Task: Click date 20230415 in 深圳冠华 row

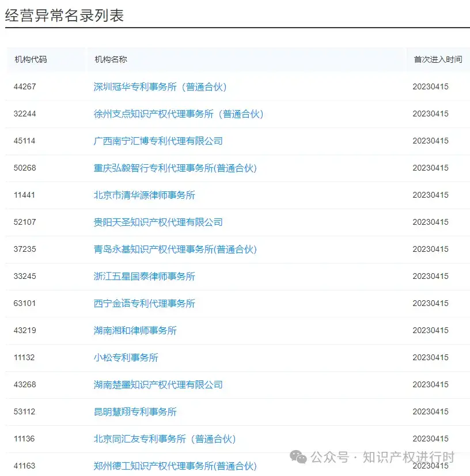Action: coord(431,87)
